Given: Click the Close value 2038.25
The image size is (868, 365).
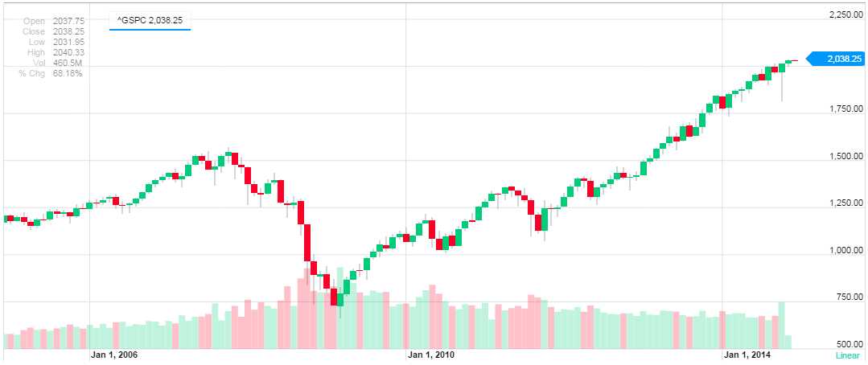Looking at the screenshot, I should [x=66, y=31].
